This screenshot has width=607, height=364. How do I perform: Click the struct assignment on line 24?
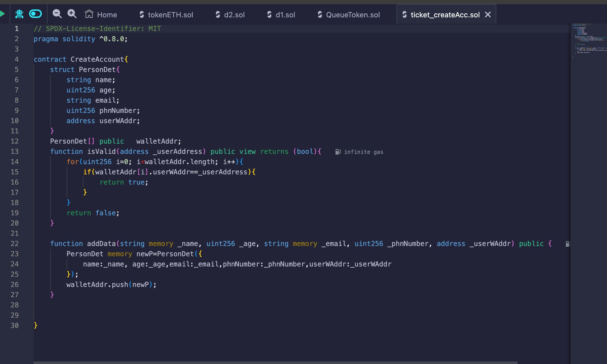coord(237,264)
